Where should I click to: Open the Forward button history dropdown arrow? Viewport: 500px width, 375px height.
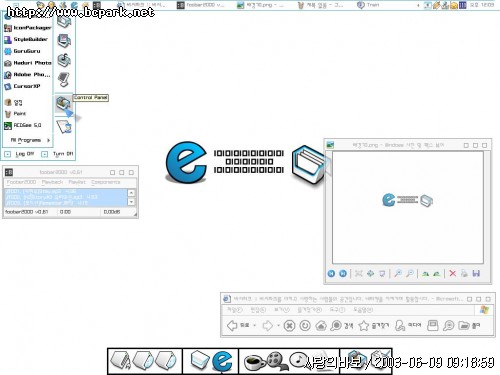point(278,325)
